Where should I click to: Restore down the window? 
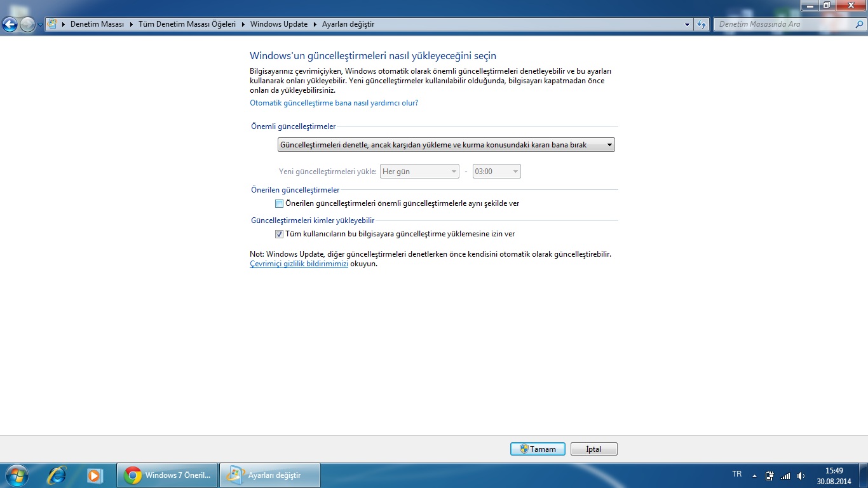(825, 5)
